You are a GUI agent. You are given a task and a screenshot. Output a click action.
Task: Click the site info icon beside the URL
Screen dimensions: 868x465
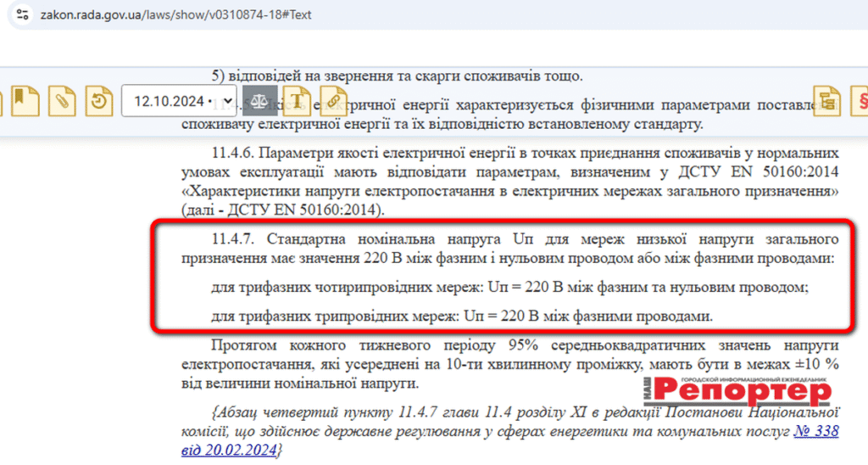point(22,14)
